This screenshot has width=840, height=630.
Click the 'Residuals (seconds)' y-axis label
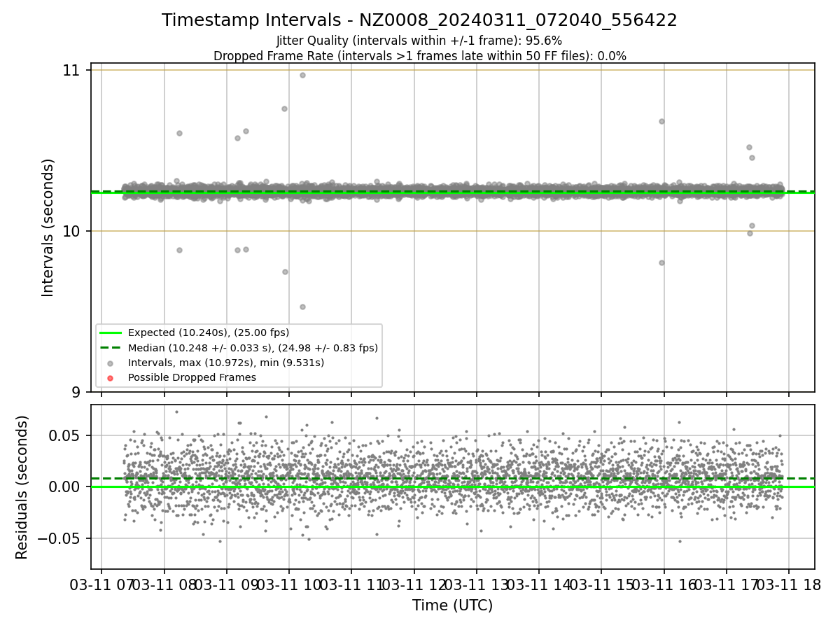[x=22, y=487]
